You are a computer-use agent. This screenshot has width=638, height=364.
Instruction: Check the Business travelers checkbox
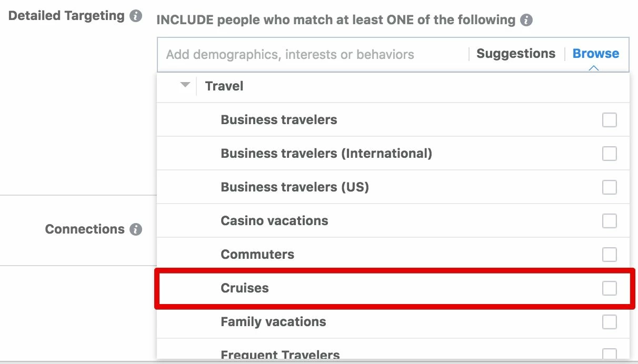click(610, 120)
